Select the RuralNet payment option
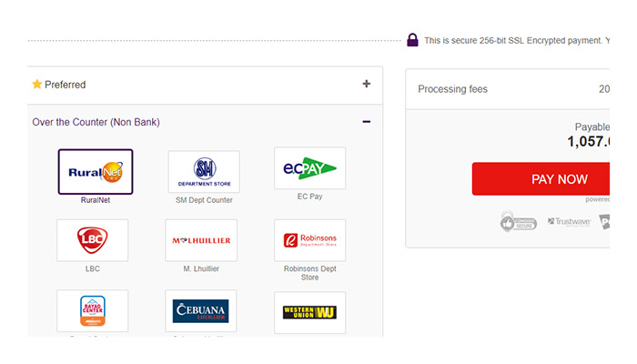Image resolution: width=637 pixels, height=364 pixels. pyautogui.click(x=95, y=172)
